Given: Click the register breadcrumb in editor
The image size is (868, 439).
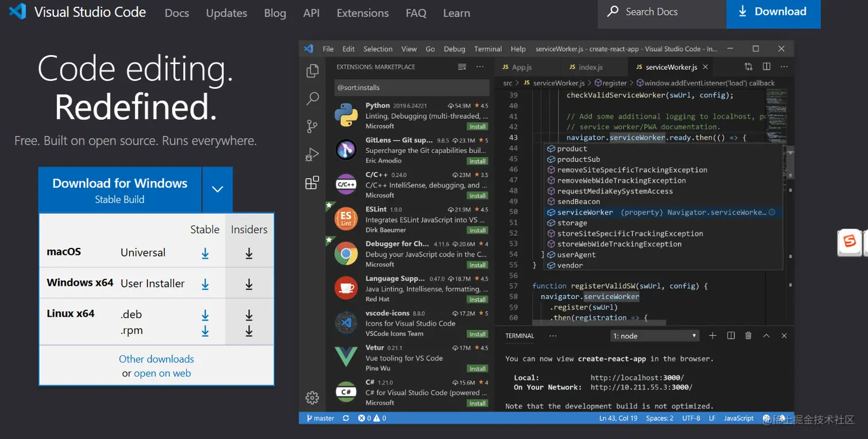Looking at the screenshot, I should coord(610,83).
